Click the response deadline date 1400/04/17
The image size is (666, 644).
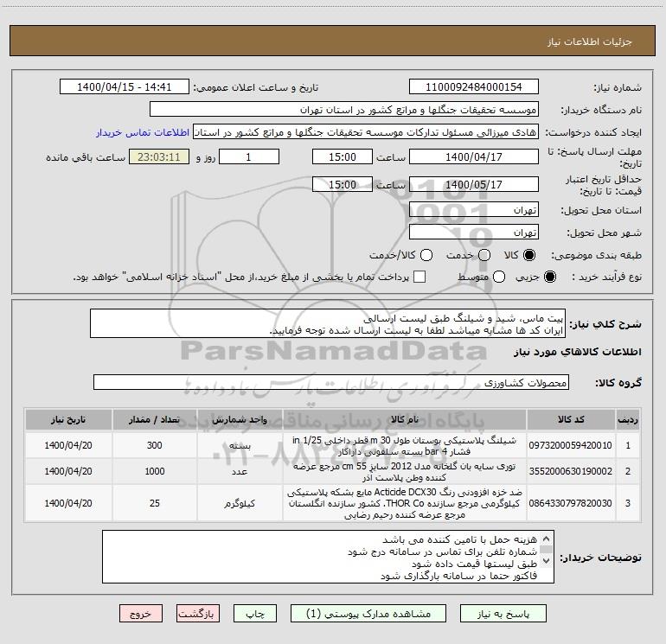[x=474, y=156]
